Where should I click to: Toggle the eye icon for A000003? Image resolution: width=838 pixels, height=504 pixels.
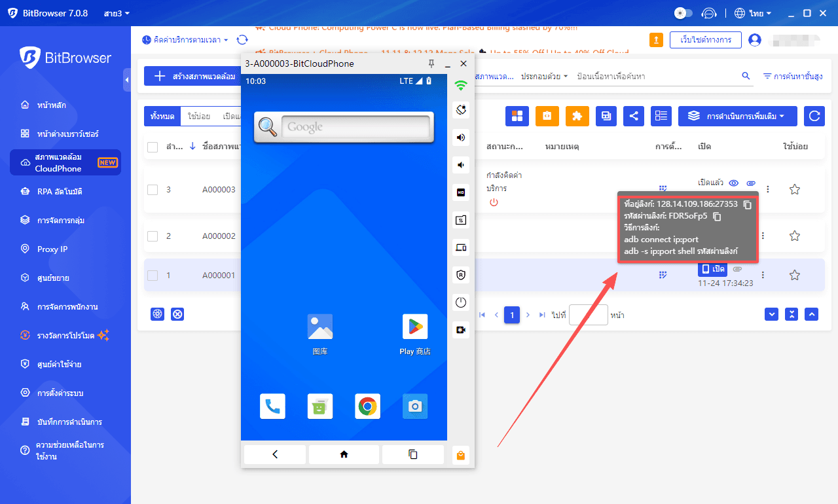[734, 183]
